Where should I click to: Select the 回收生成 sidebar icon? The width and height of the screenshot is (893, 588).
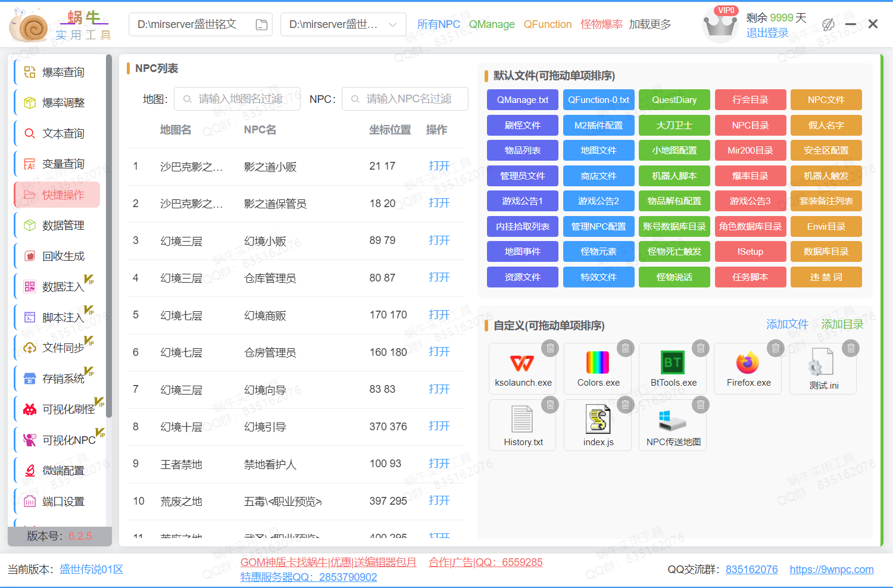(30, 255)
